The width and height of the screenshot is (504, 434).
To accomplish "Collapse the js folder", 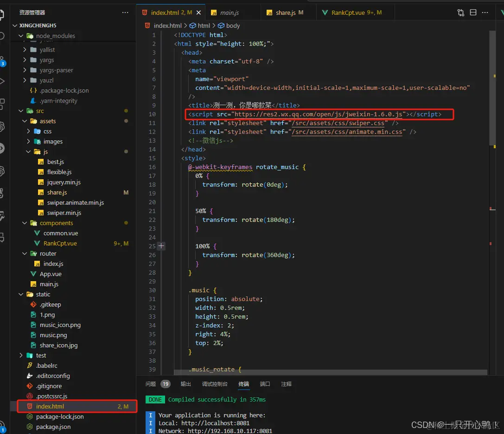I will [x=28, y=151].
